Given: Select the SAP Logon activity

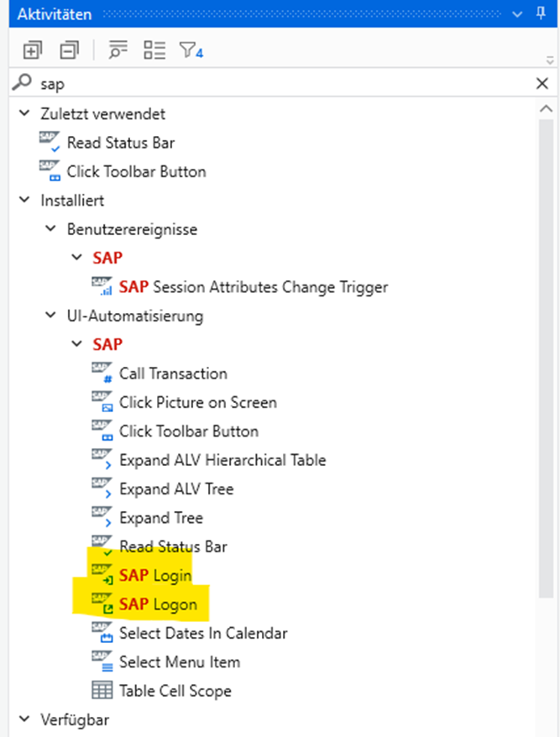Looking at the screenshot, I should [158, 604].
